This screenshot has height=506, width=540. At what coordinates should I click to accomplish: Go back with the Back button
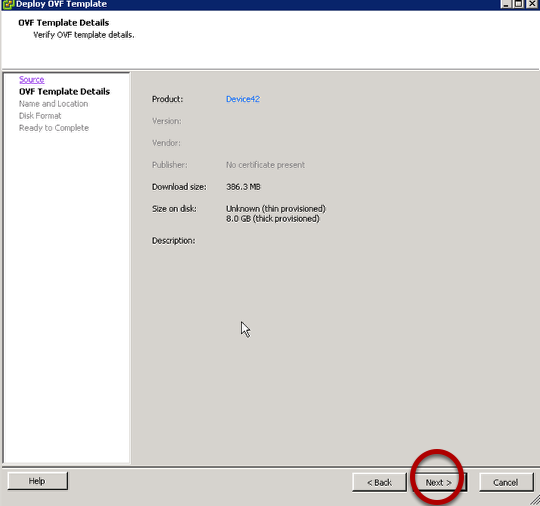379,482
